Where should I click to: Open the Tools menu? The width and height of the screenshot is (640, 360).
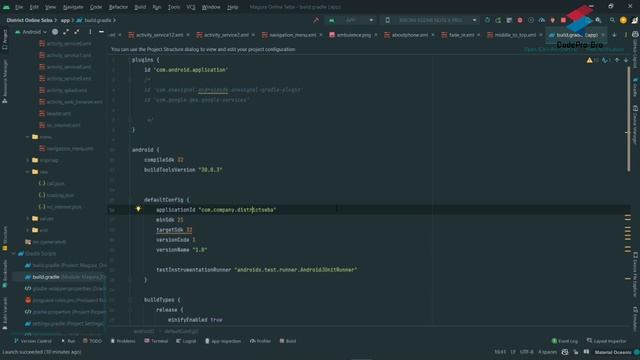pyautogui.click(x=174, y=7)
